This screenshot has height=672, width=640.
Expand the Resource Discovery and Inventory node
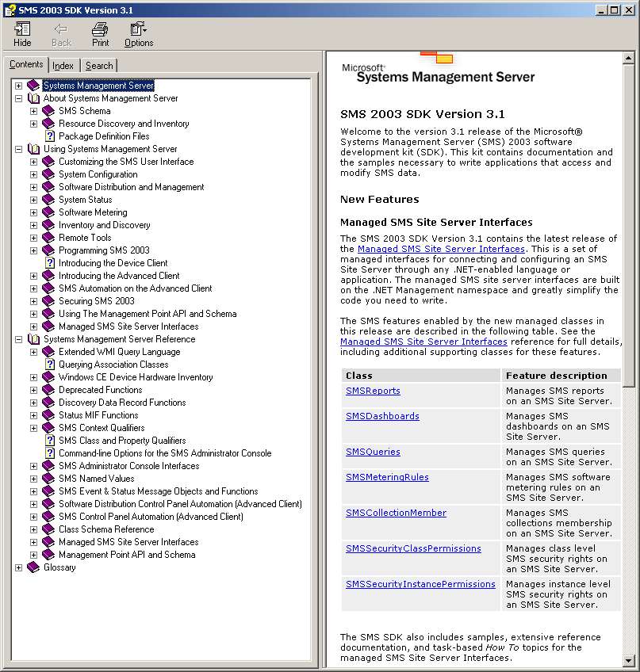click(33, 124)
